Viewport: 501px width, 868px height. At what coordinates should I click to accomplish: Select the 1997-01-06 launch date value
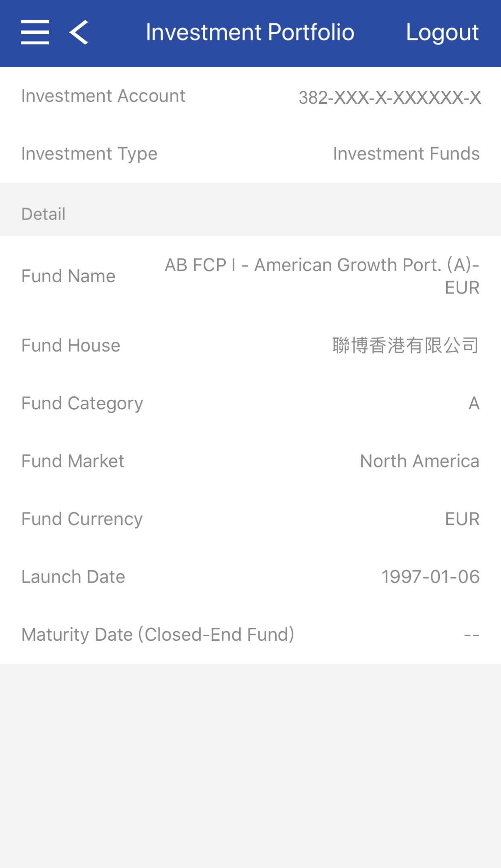tap(430, 577)
